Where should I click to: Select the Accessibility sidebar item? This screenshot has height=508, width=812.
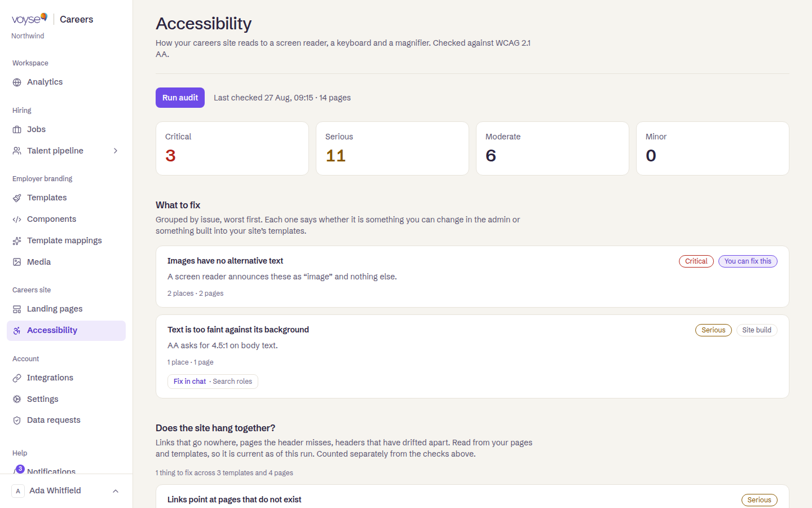pos(66,331)
